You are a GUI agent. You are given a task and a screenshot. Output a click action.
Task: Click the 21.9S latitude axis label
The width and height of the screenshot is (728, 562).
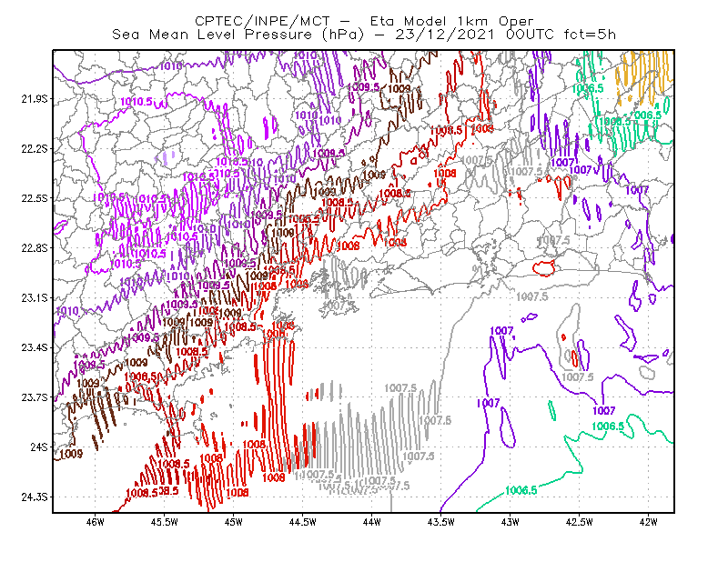35,99
